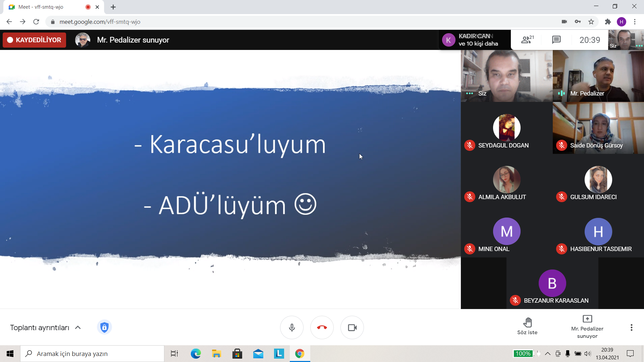
Task: Show hidden system tray icons chevron
Action: click(x=548, y=354)
